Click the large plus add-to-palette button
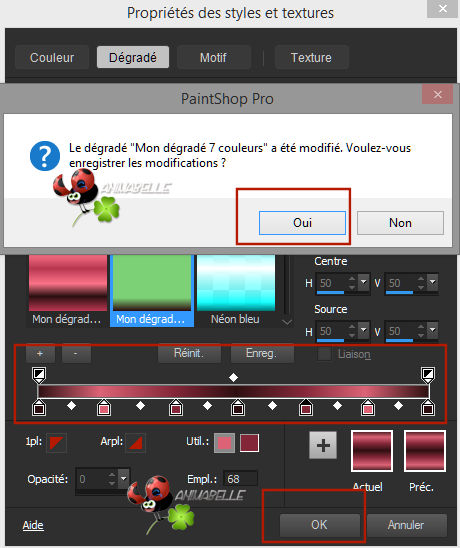 pyautogui.click(x=323, y=445)
